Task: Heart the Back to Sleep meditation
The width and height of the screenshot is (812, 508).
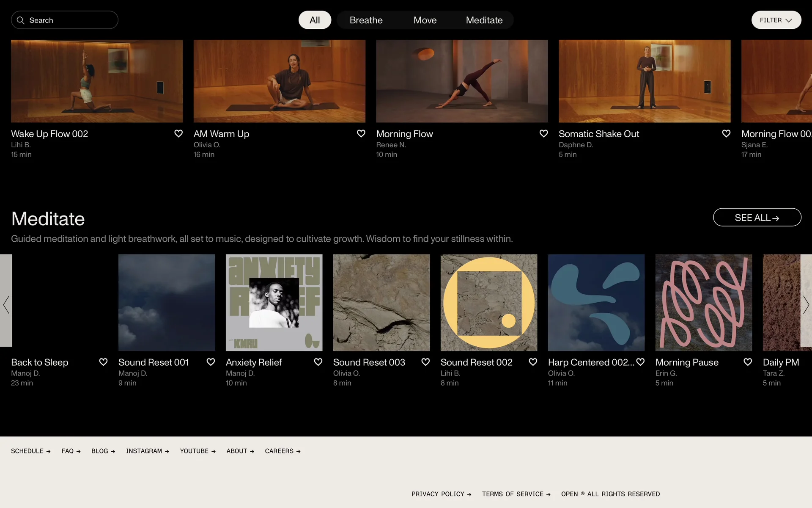Action: coord(103,362)
